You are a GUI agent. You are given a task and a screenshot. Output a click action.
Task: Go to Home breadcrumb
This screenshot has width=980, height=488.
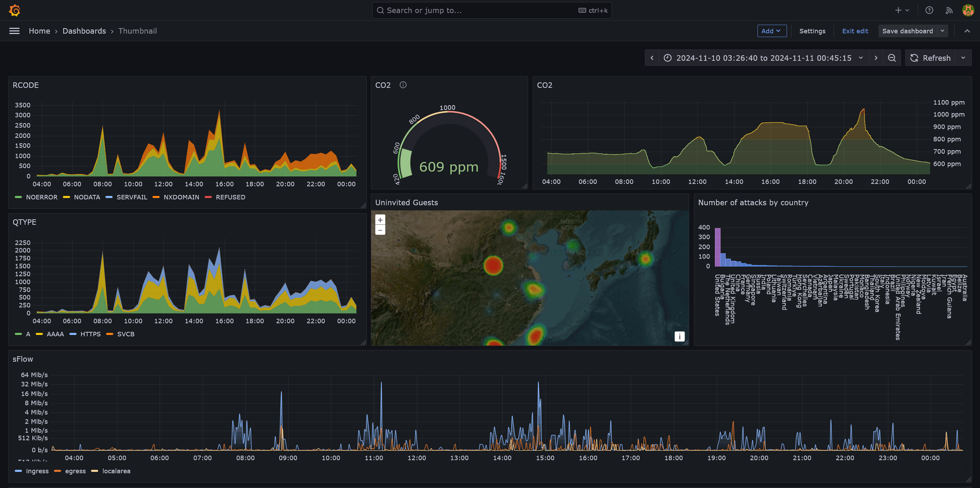click(x=39, y=31)
